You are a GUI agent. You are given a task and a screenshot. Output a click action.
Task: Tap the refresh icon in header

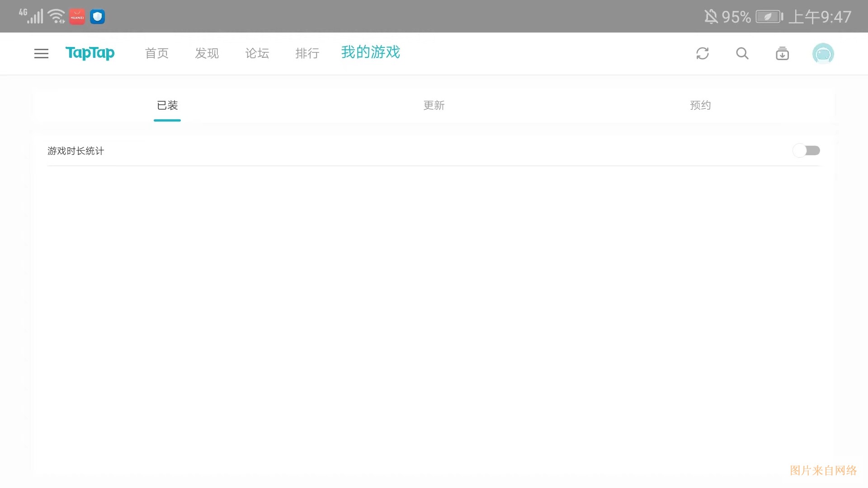click(x=703, y=53)
